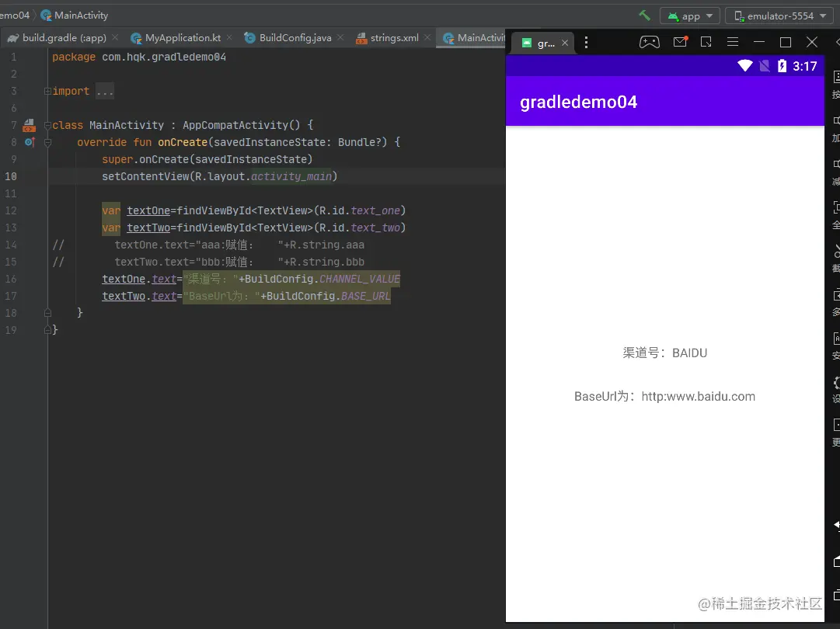Click text_two resource id on line 13
840x629 pixels.
tap(375, 228)
